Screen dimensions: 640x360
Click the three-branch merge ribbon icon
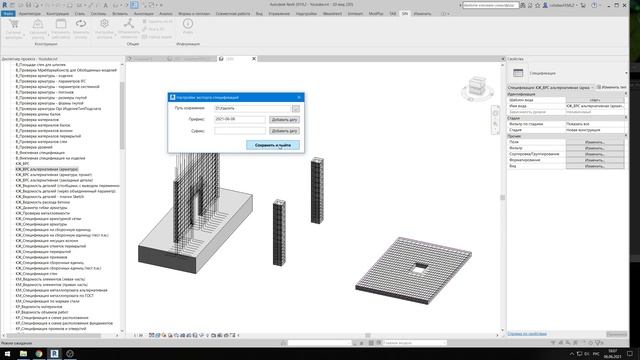pos(129,24)
